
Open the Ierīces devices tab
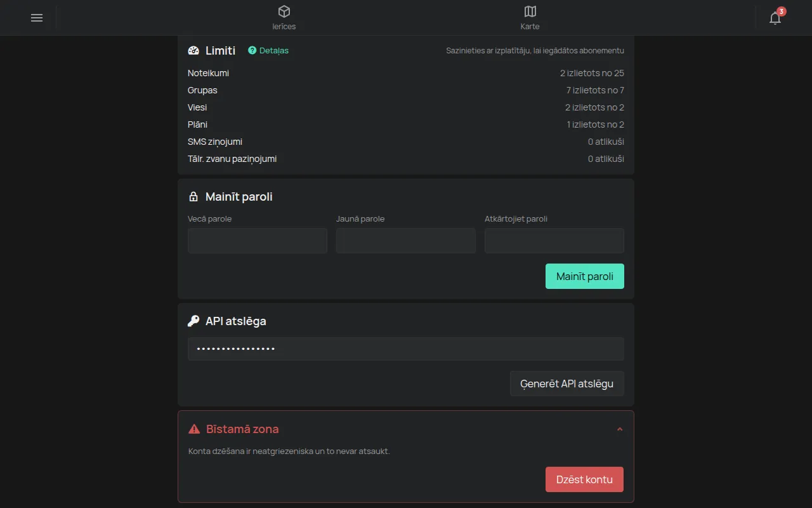(284, 18)
